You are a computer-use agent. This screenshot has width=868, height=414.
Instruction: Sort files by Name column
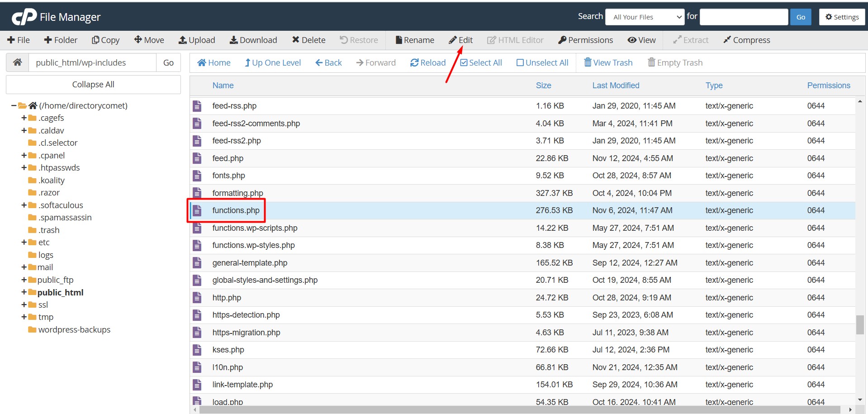(223, 86)
